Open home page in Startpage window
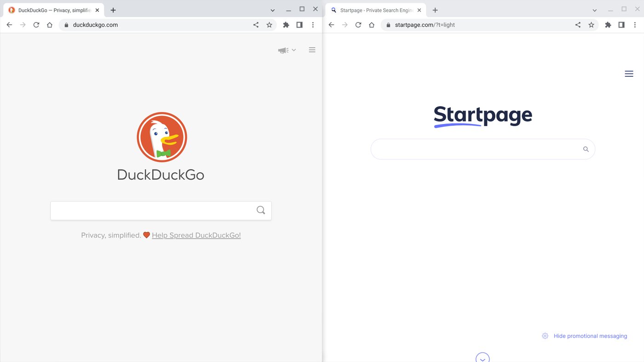Viewport: 644px width, 362px height. [x=372, y=25]
